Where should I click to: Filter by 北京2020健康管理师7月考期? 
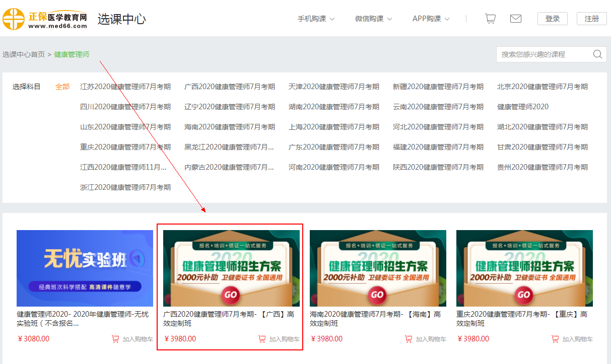tap(542, 87)
